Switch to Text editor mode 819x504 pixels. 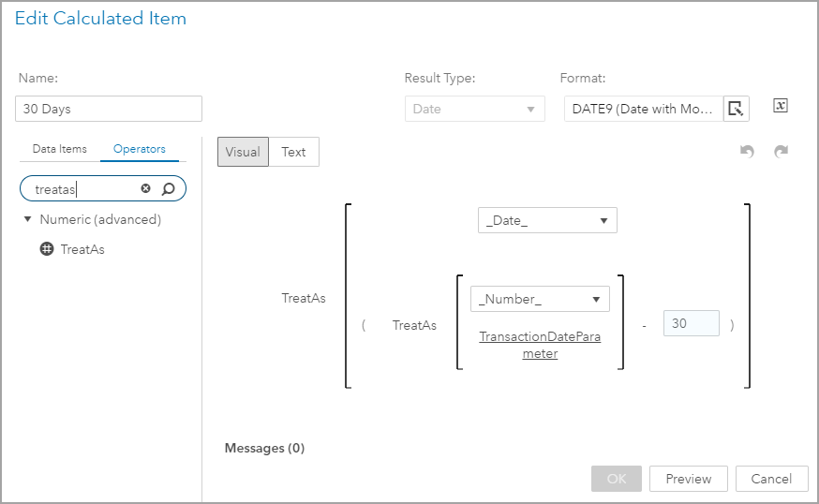click(x=293, y=152)
